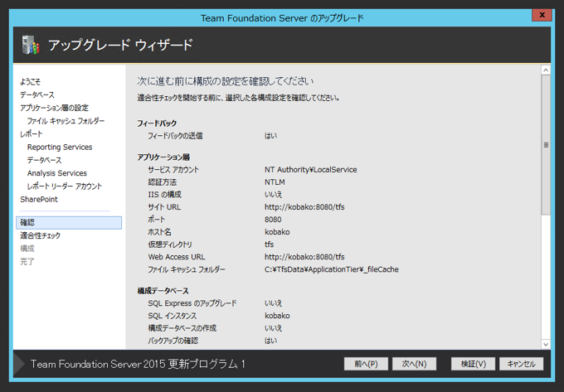564x392 pixels.
Task: Click disabled 構成 step
Action: 27,249
